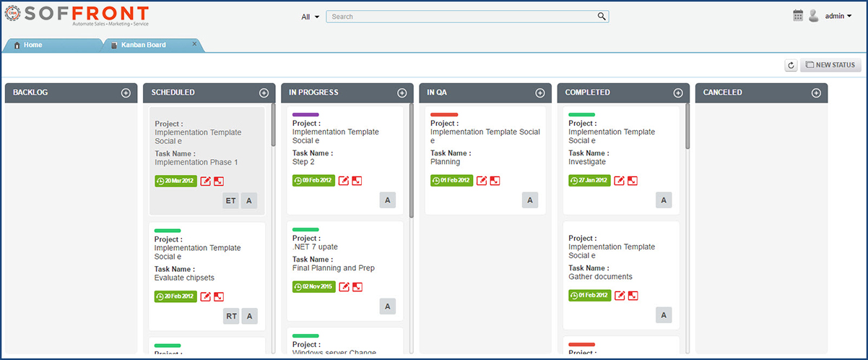Image resolution: width=868 pixels, height=360 pixels.
Task: Expand the Final Planning and Prep card
Action: pyautogui.click(x=357, y=286)
